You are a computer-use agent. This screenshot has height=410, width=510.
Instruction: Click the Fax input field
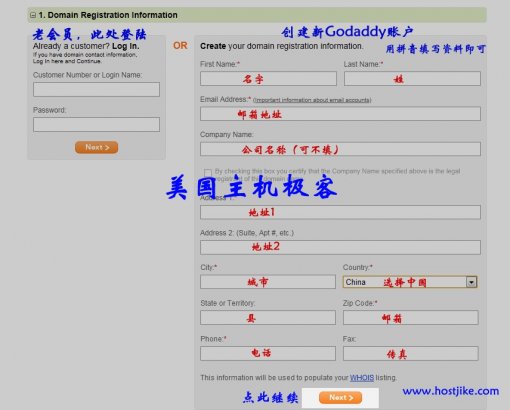[411, 353]
